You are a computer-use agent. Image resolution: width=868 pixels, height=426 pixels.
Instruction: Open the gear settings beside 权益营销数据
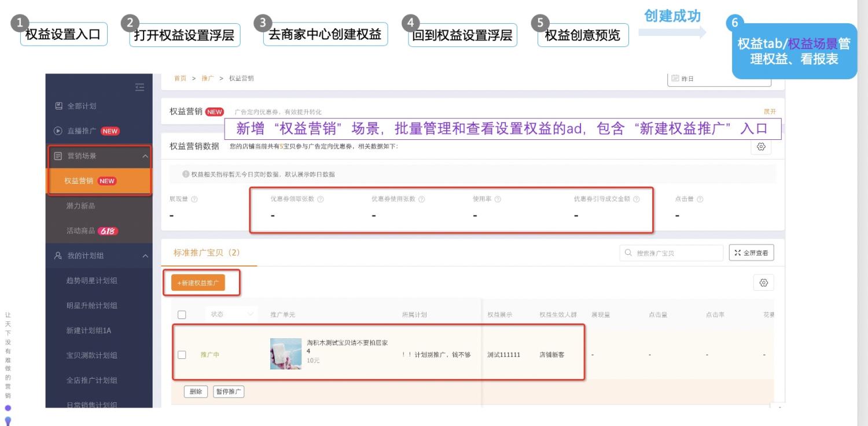point(761,147)
